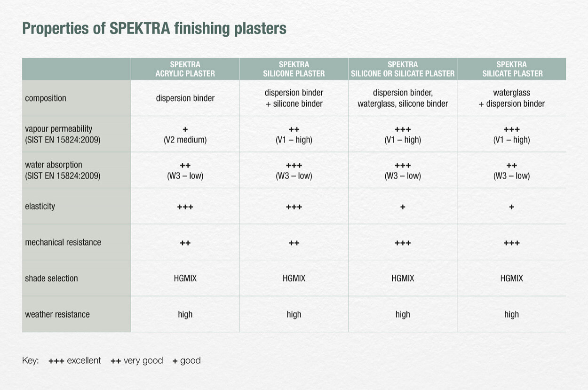Click the single plus elasticity cell for Silicate Plaster
The height and width of the screenshot is (390, 588).
pos(512,207)
